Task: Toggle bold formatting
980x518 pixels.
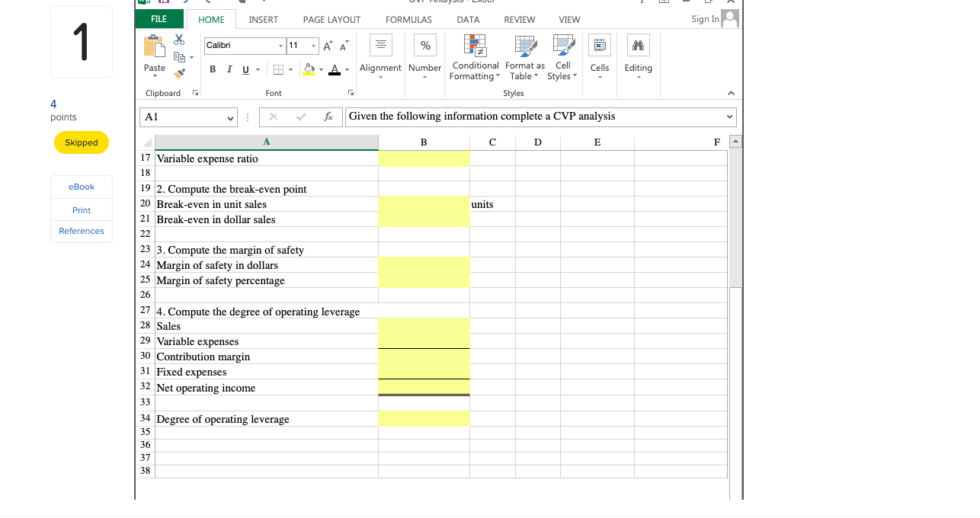Action: tap(213, 69)
